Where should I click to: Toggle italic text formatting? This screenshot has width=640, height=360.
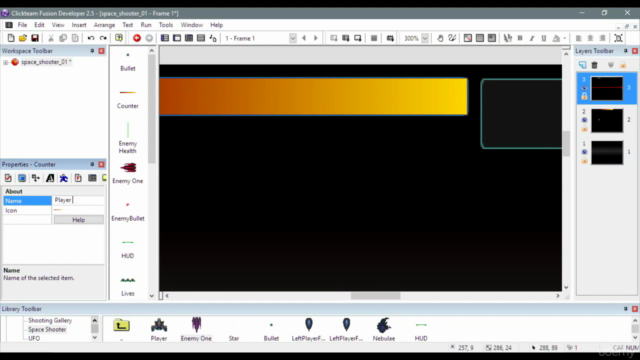click(x=532, y=38)
